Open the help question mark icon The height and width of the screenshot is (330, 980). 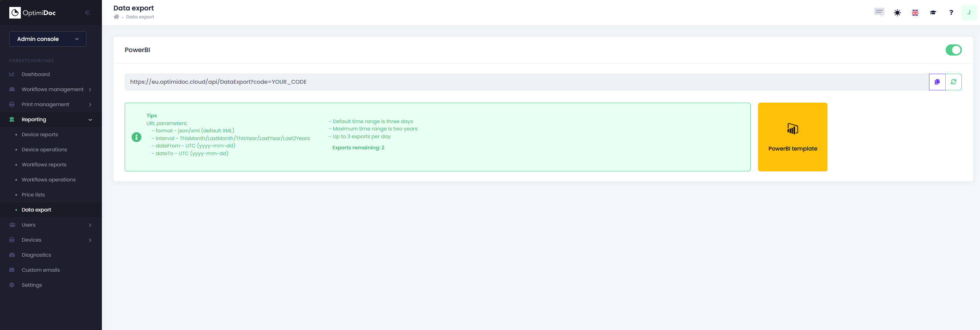951,13
